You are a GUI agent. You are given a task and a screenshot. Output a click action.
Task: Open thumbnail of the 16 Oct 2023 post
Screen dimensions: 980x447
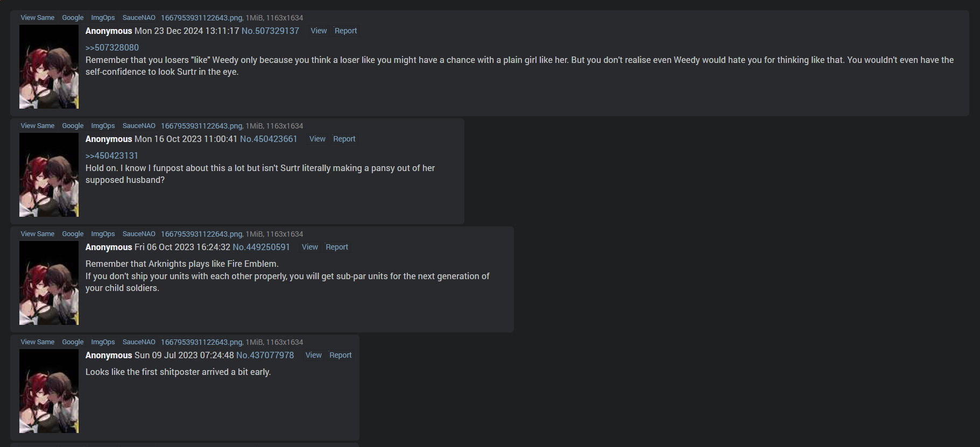pos(49,175)
